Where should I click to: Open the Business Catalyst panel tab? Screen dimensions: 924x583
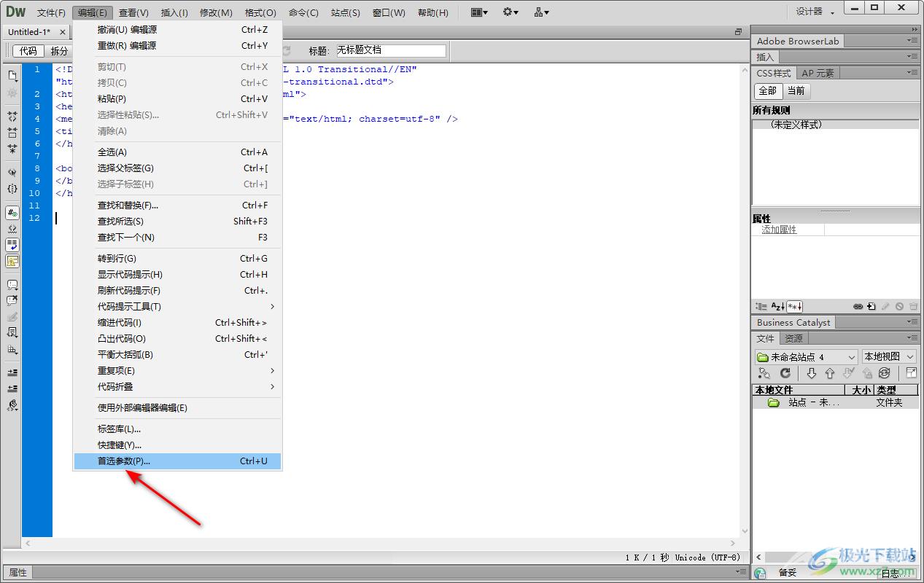pyautogui.click(x=793, y=322)
